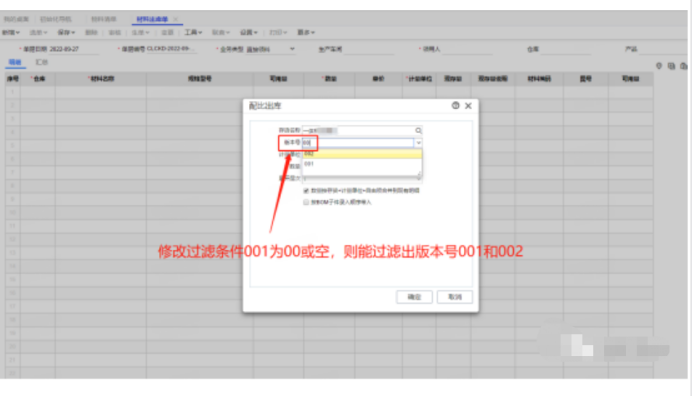Open the 生单 toolbar dropdown
The image size is (692, 396).
141,32
